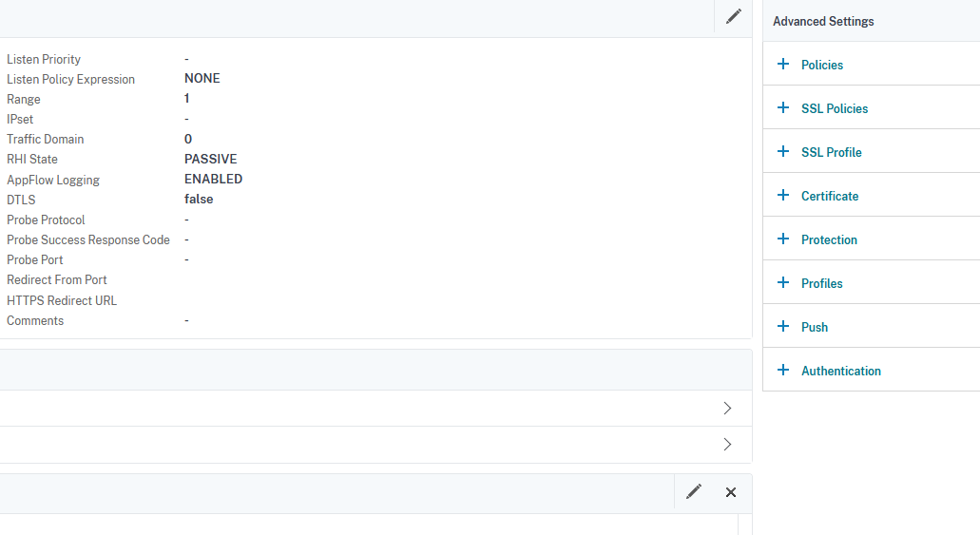The image size is (980, 535).
Task: Open the Authentication link text
Action: pyautogui.click(x=841, y=371)
